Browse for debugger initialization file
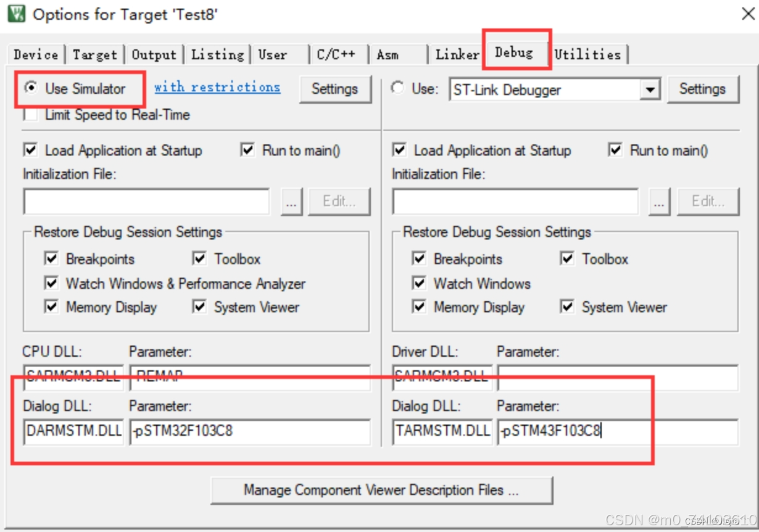 click(660, 202)
